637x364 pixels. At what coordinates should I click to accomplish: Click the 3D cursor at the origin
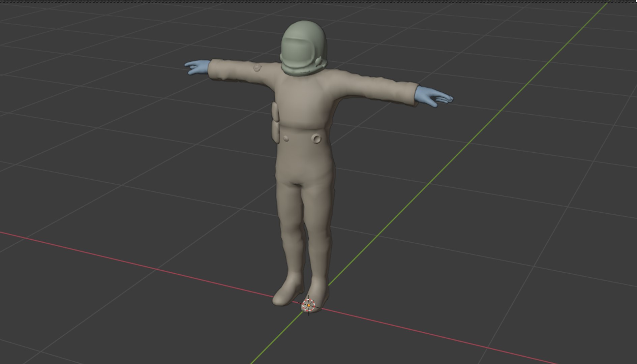(308, 305)
